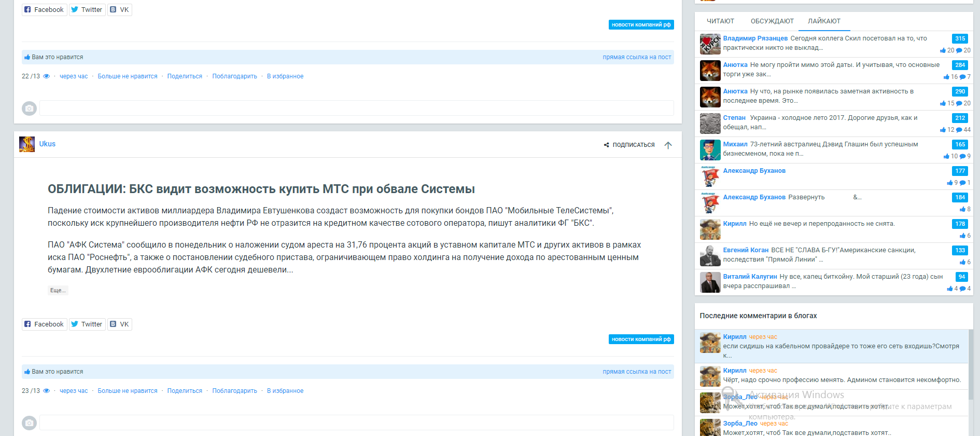
Task: Add Ukus post В избранное
Action: [285, 391]
